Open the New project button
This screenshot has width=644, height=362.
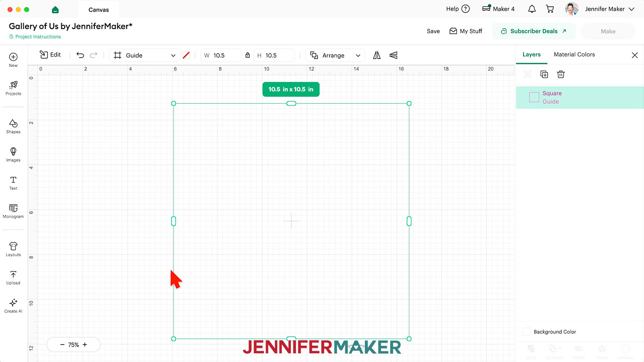13,60
